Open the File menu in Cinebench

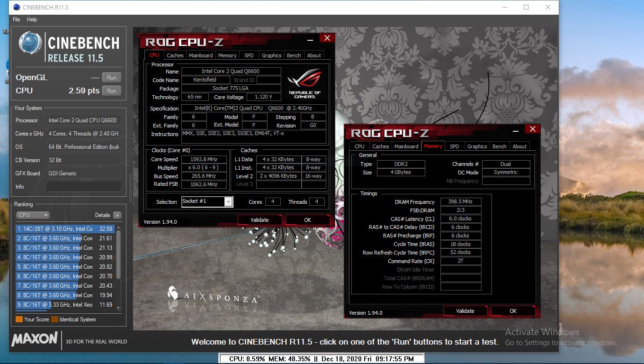(17, 19)
